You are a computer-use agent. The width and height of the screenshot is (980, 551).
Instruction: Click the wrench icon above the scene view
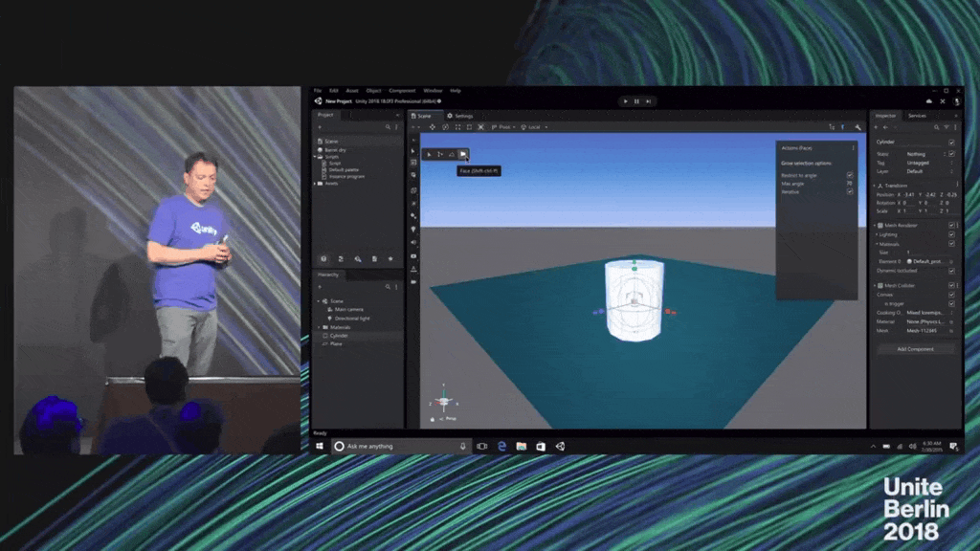click(x=857, y=127)
